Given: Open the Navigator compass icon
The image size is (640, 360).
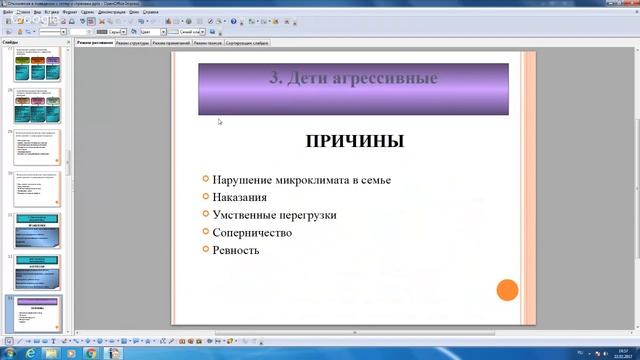Looking at the screenshot, I should [210, 21].
